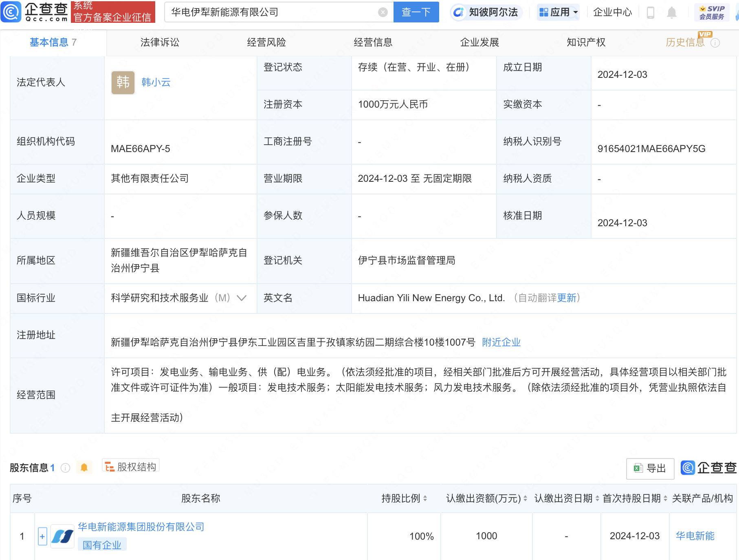Switch to the 知识产权 tab
This screenshot has width=739, height=560.
[585, 42]
